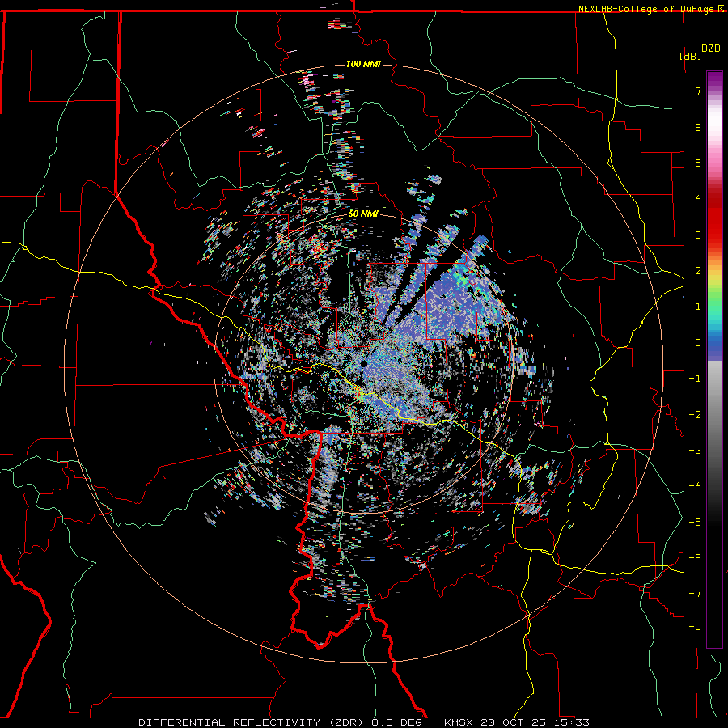Click the NEXLAB-College of DuPage credit text

coord(647,9)
